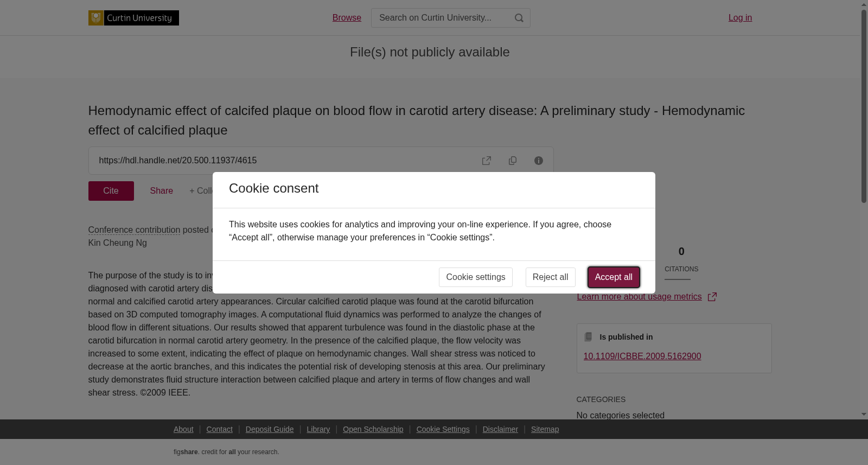The height and width of the screenshot is (465, 868).
Task: Accept all cookies
Action: click(614, 277)
